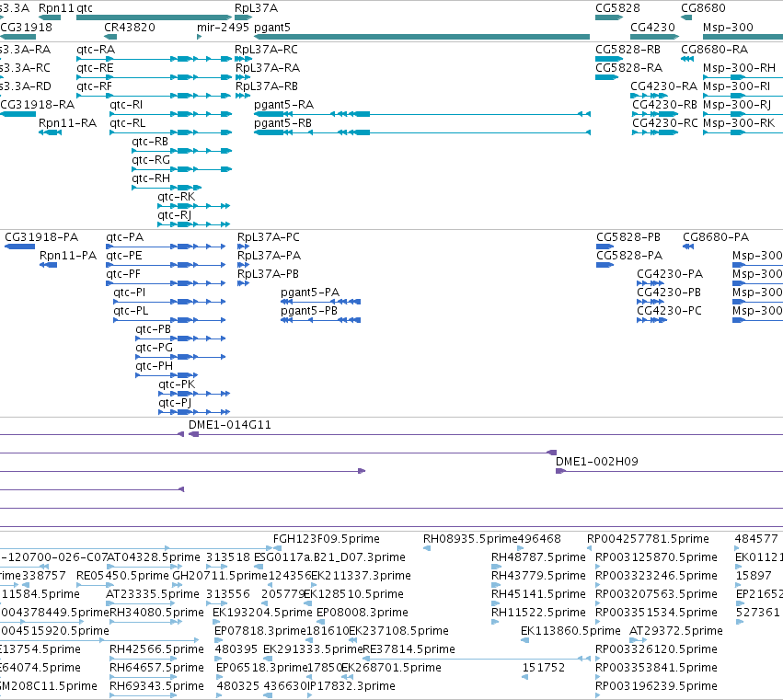Select the EK113860.5prime EST label
This screenshot has width=783, height=700.
point(570,631)
